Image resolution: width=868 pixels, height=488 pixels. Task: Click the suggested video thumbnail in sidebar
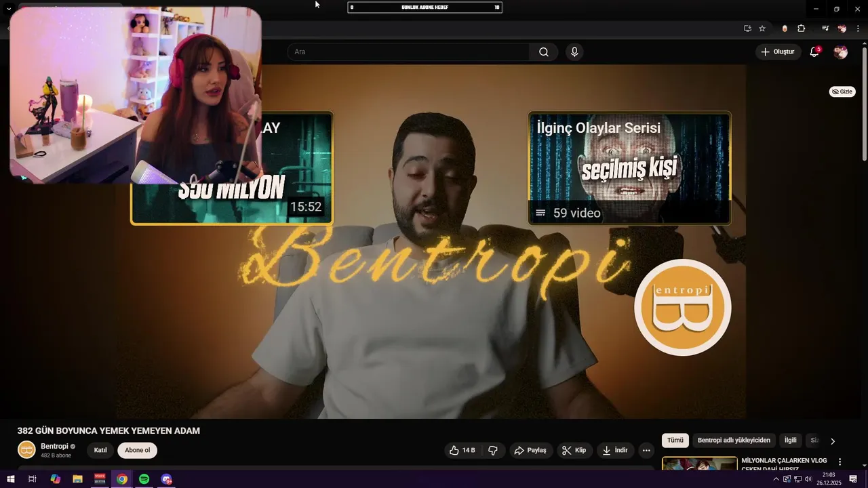(700, 464)
